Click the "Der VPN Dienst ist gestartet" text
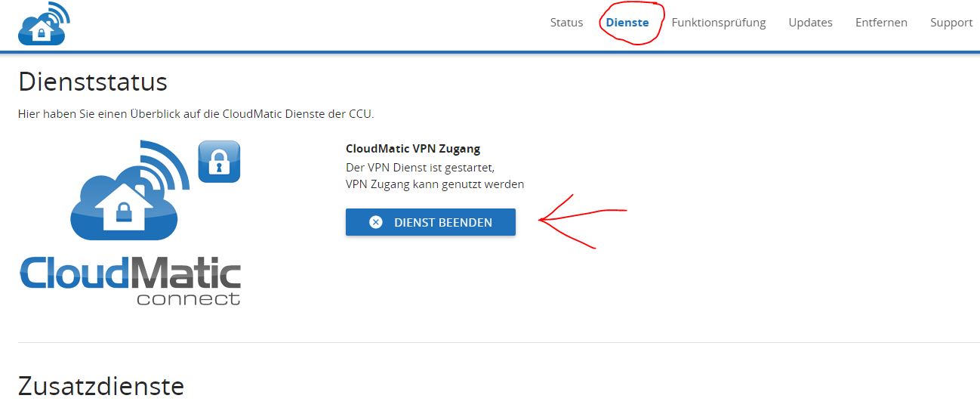980x420 pixels. click(x=420, y=167)
